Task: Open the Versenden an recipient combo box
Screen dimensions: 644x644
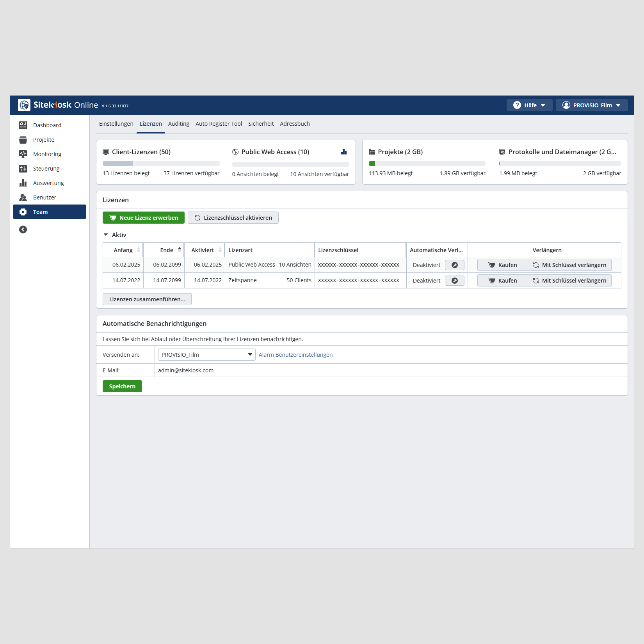Action: point(206,355)
